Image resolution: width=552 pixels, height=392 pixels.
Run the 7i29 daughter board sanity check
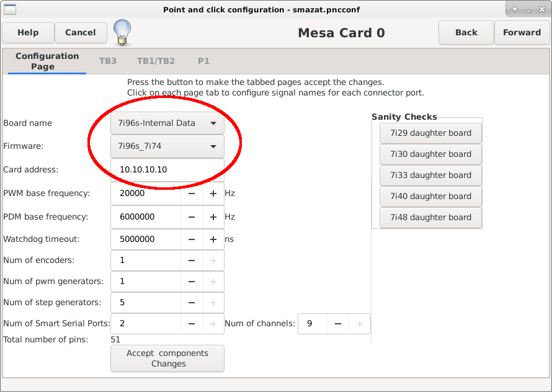click(430, 133)
